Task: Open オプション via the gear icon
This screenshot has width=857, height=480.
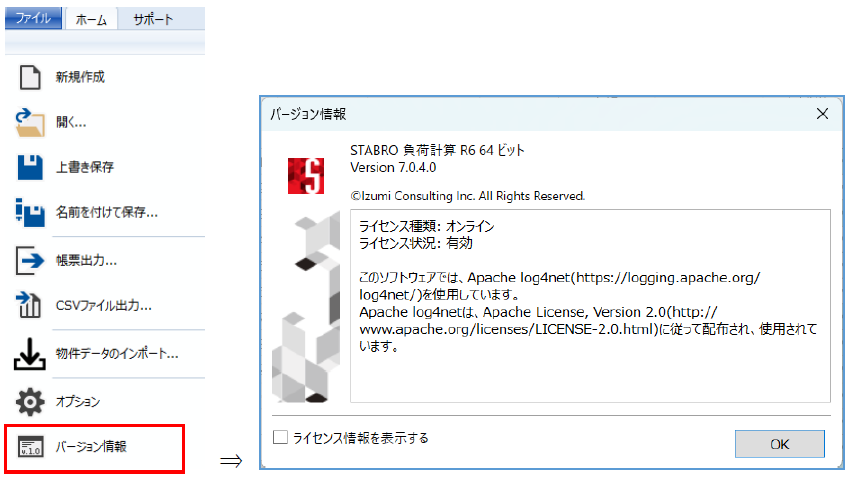Action: pos(31,402)
